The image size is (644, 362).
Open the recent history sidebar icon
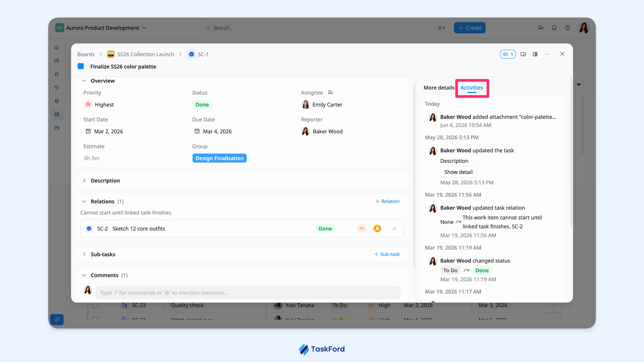(57, 87)
